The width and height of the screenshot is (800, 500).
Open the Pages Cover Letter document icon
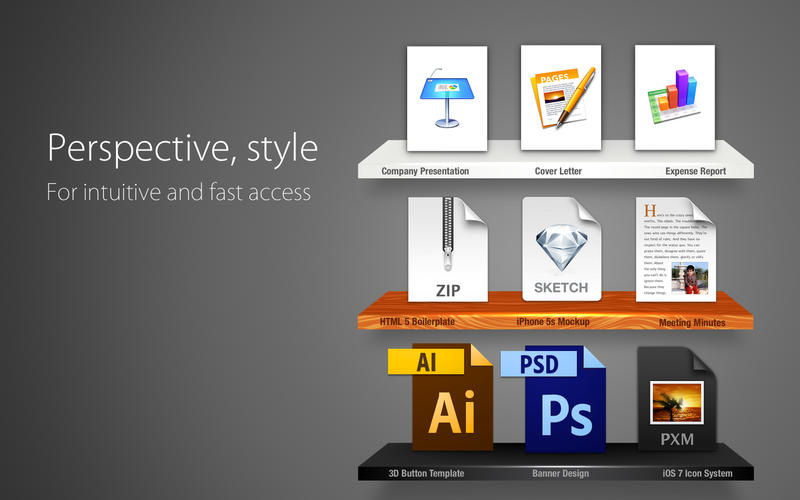pos(561,97)
